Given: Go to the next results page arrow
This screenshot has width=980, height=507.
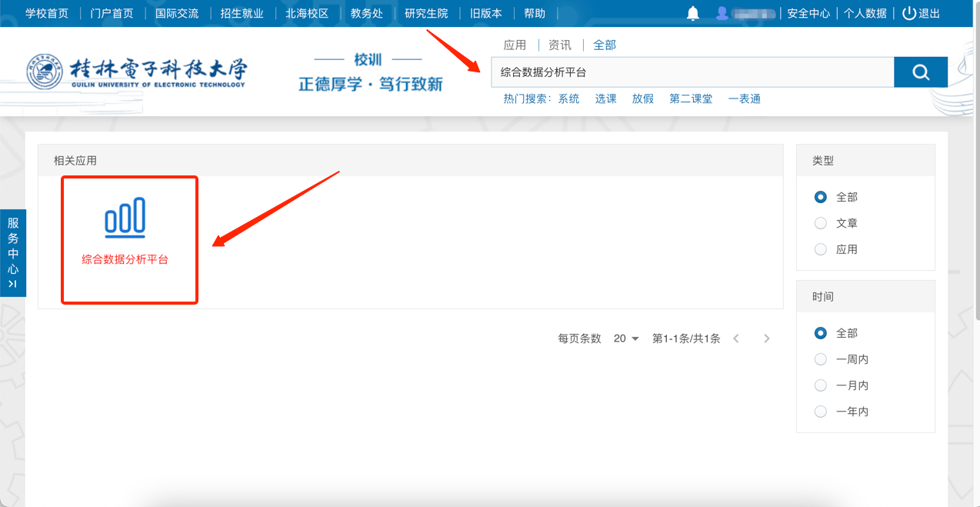Looking at the screenshot, I should coord(766,339).
